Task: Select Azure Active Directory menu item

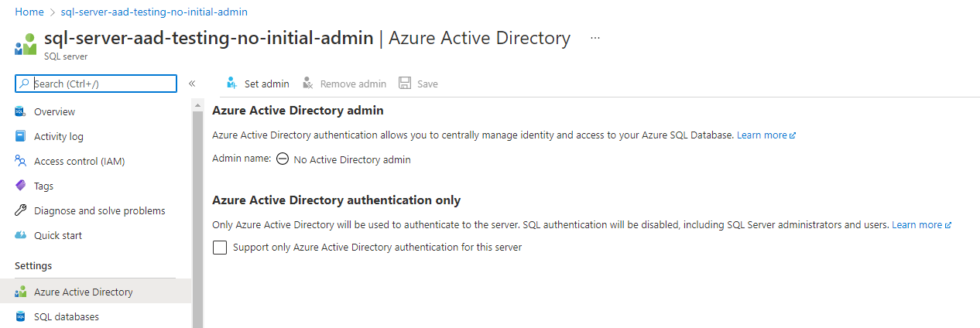Action: 95,292
